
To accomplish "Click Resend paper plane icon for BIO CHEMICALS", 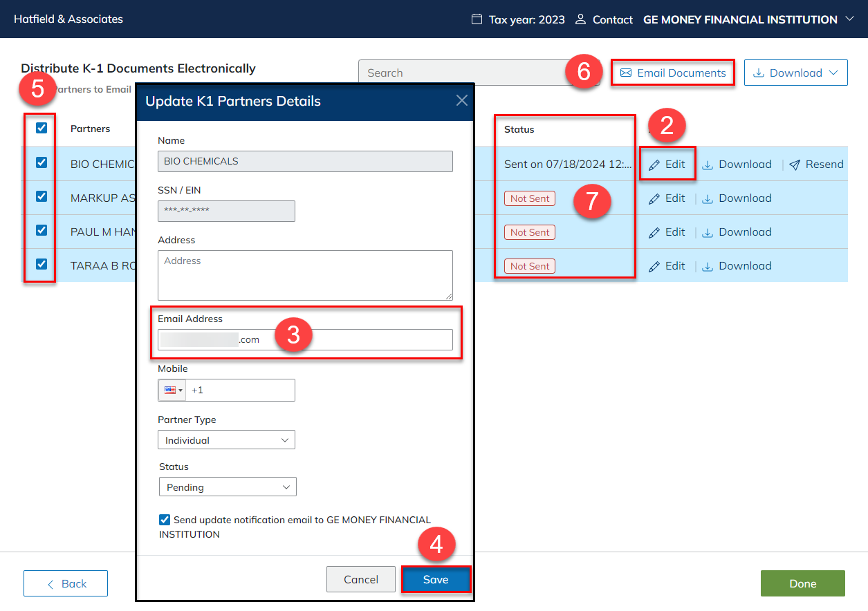I will coord(795,164).
